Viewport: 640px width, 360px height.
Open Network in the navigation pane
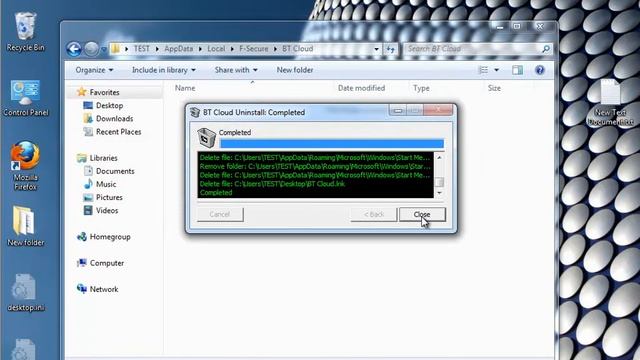(x=104, y=289)
